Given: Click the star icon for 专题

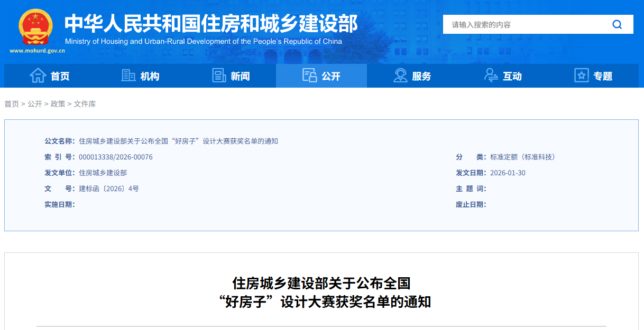Looking at the screenshot, I should click(x=582, y=76).
